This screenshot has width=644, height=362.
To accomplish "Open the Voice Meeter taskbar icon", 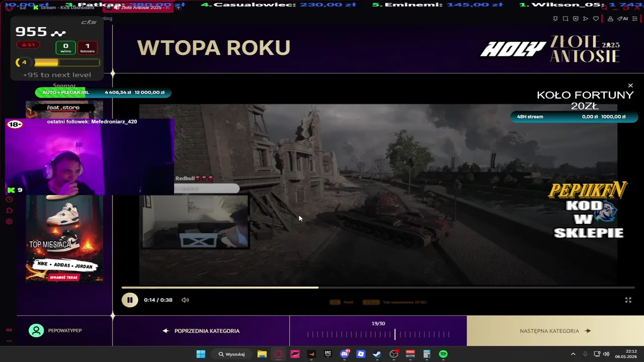I will (410, 354).
